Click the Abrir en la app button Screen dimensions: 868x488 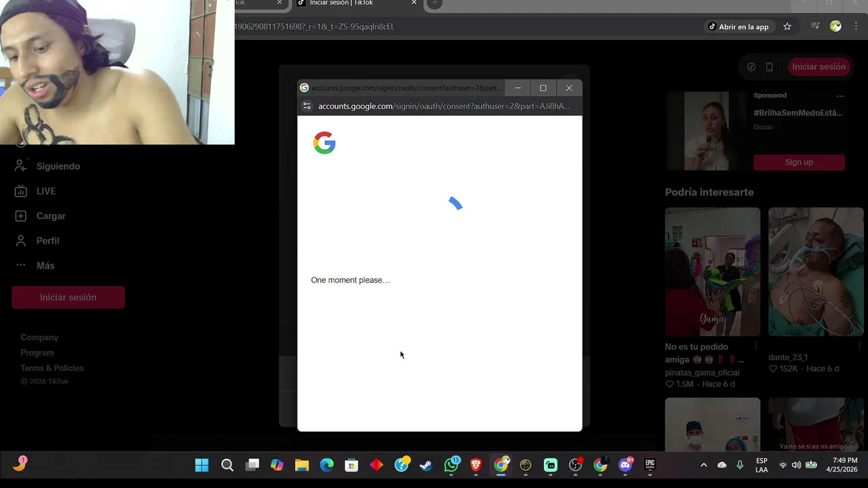click(738, 26)
